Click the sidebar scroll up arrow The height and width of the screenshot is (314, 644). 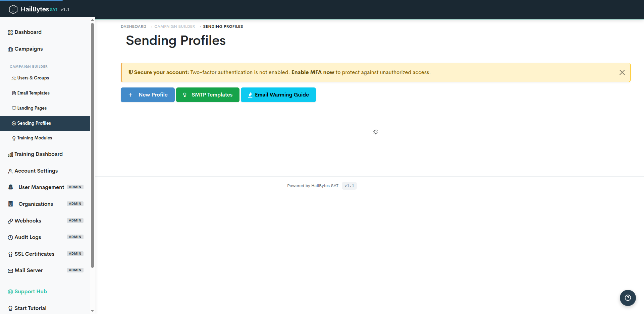tap(92, 20)
